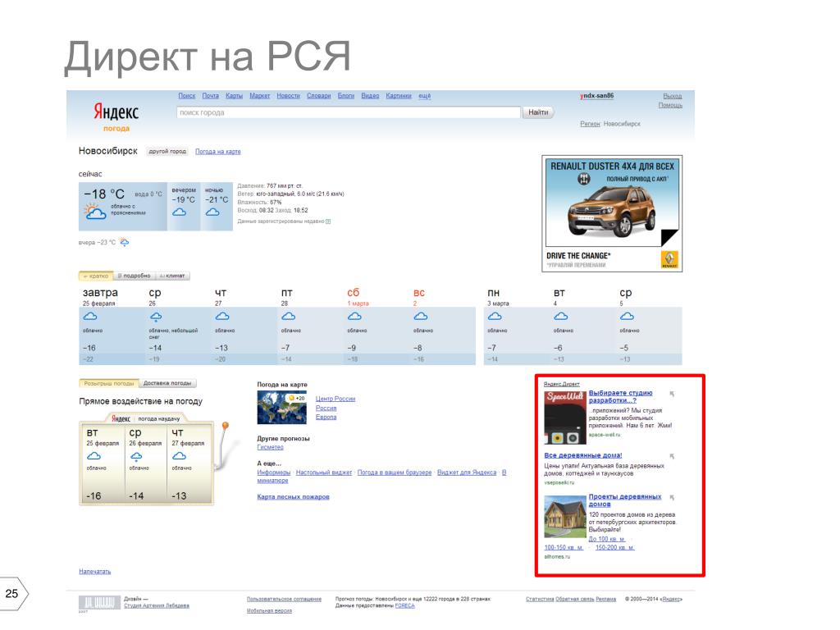The height and width of the screenshot is (630, 840).
Task: Click the Выход logout link
Action: pos(673,96)
